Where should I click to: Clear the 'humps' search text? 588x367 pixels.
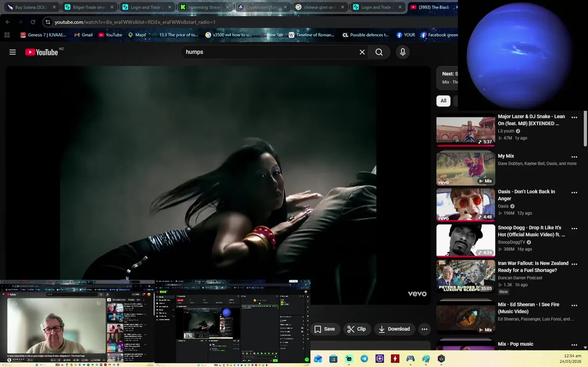(362, 52)
